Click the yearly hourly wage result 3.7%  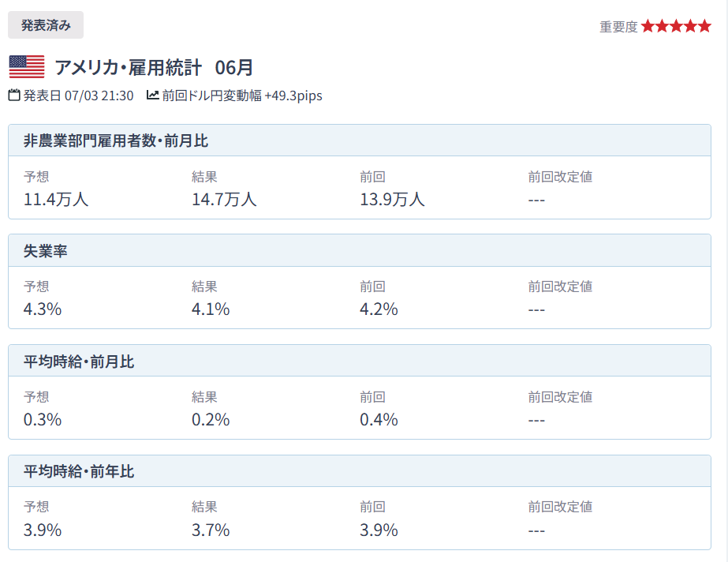[x=211, y=530]
